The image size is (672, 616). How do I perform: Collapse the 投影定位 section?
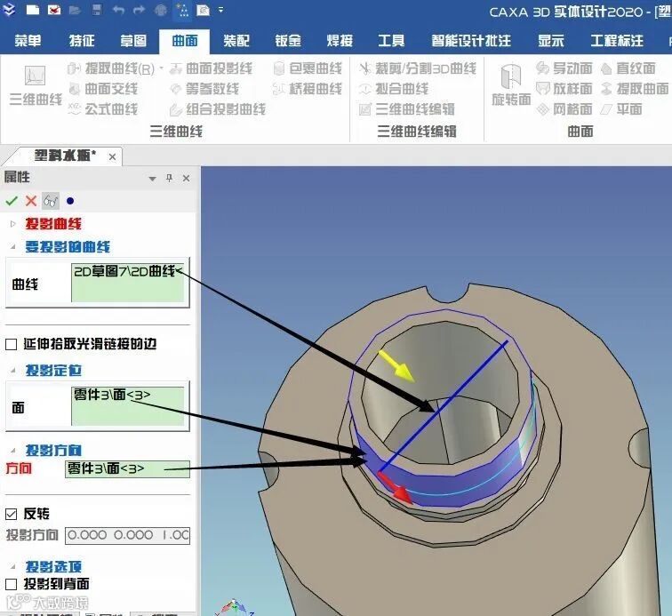pyautogui.click(x=12, y=371)
